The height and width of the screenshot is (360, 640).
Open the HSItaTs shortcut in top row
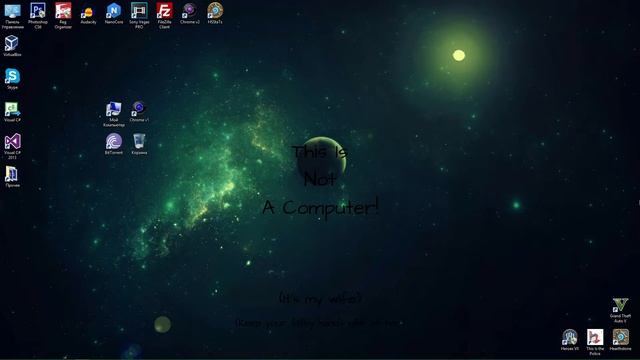pos(215,13)
